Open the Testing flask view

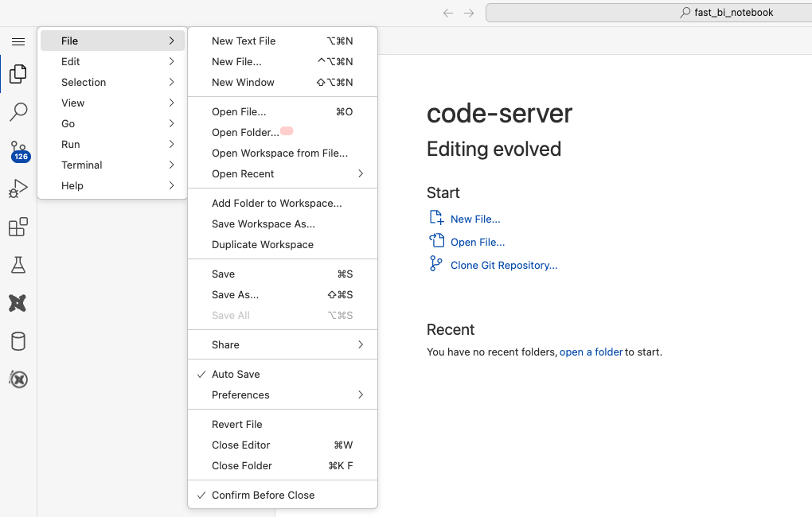[18, 265]
